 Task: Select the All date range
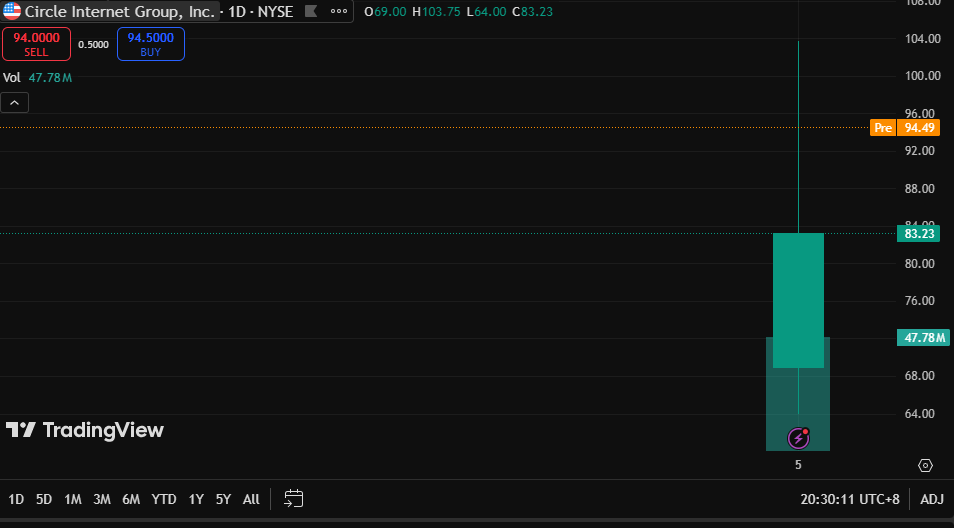(x=251, y=499)
